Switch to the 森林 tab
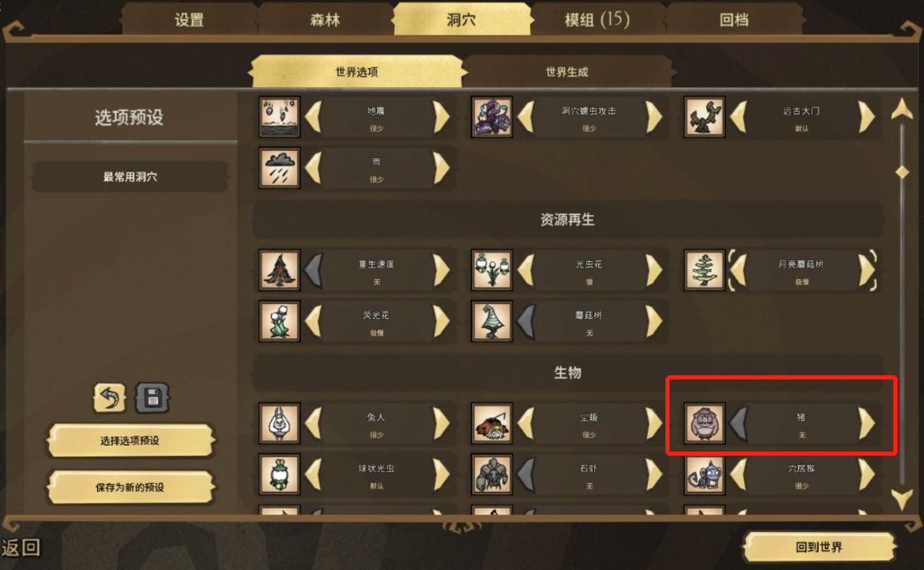 (x=325, y=19)
